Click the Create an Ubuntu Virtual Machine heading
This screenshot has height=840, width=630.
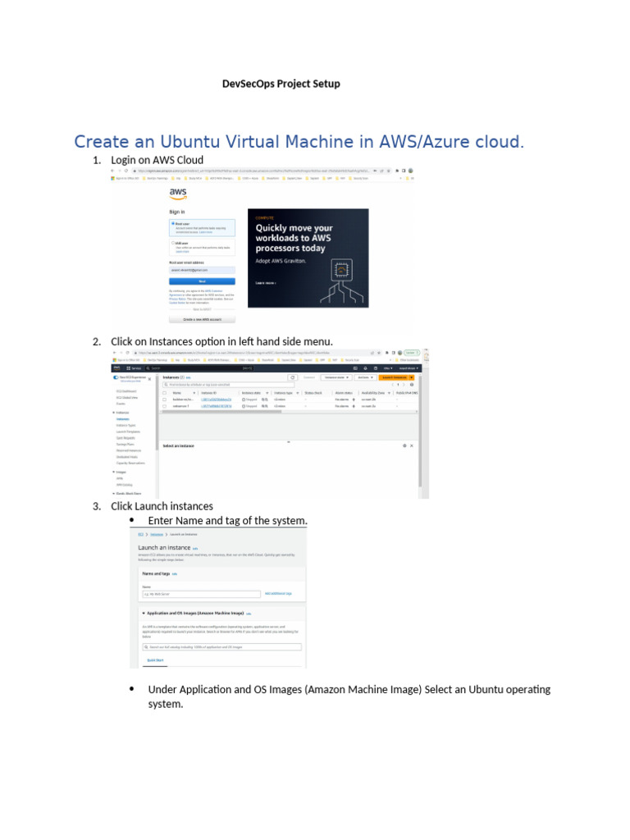click(x=299, y=141)
